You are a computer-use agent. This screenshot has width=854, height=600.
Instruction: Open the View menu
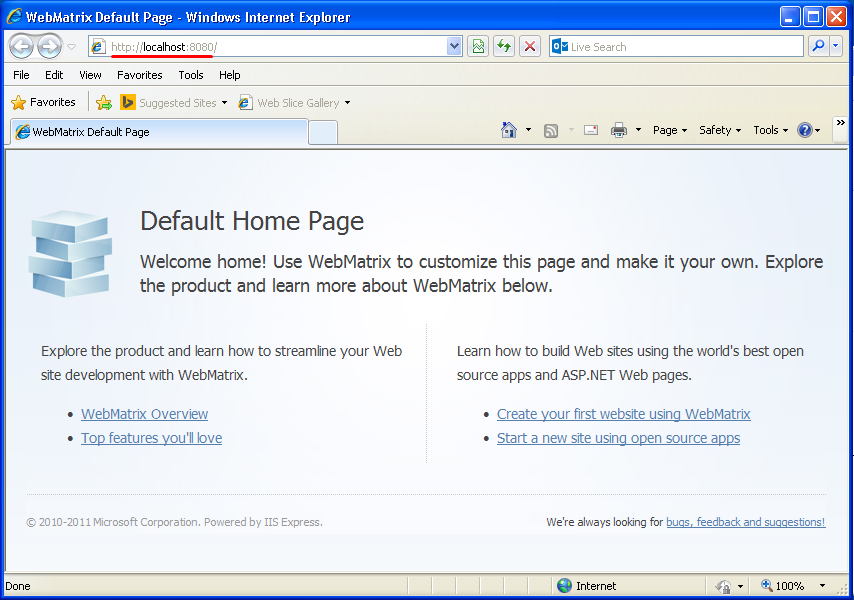point(90,75)
